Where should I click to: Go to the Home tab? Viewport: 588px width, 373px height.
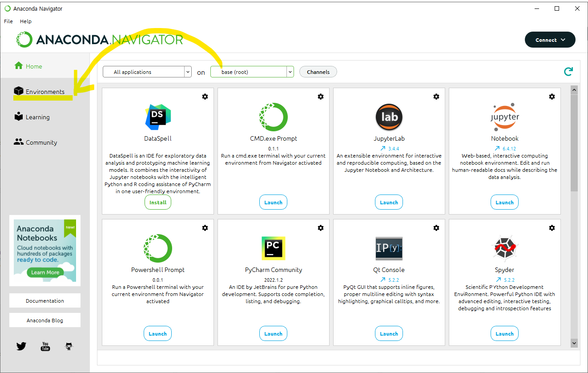[x=45, y=66]
